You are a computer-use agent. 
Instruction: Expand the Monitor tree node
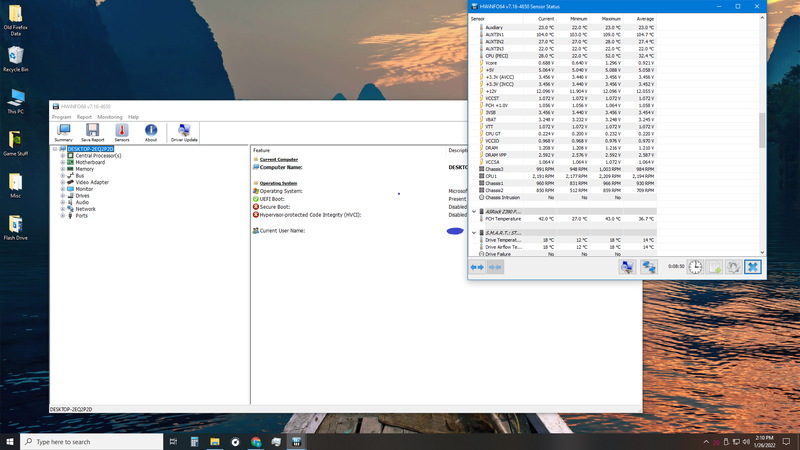63,189
